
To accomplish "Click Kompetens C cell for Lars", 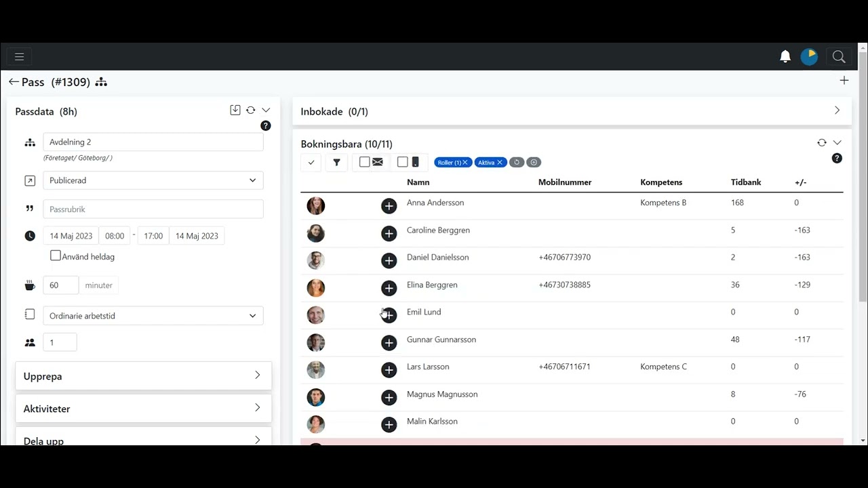I will (x=663, y=367).
